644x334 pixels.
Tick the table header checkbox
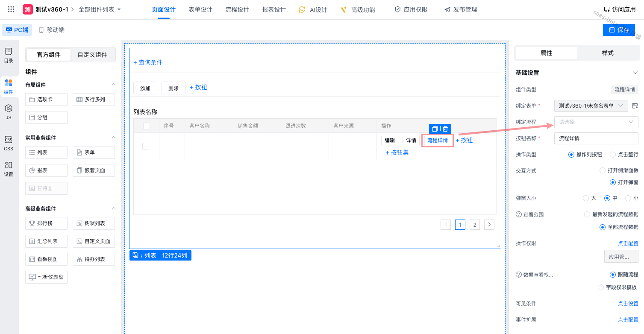tap(147, 126)
